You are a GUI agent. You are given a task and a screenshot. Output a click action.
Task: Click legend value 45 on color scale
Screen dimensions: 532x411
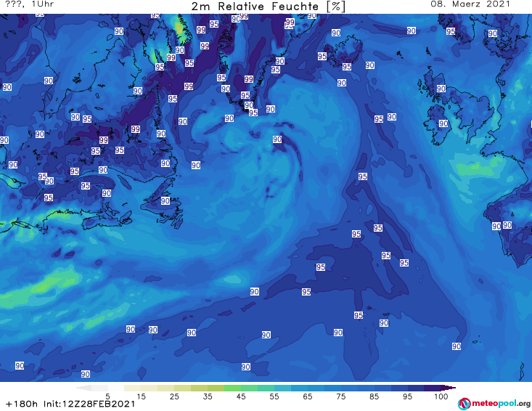click(x=241, y=396)
